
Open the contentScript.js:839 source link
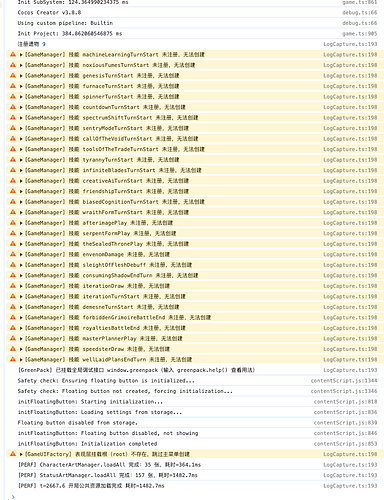coord(346,423)
